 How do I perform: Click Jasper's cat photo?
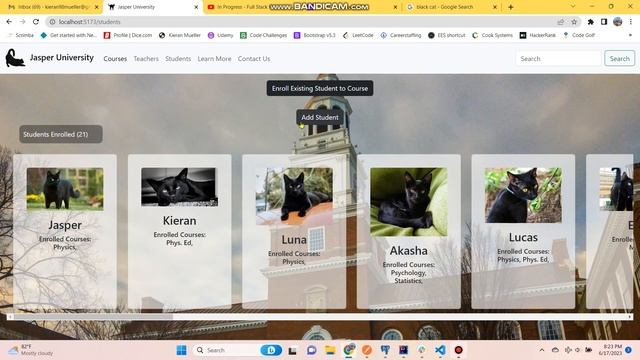coord(65,189)
